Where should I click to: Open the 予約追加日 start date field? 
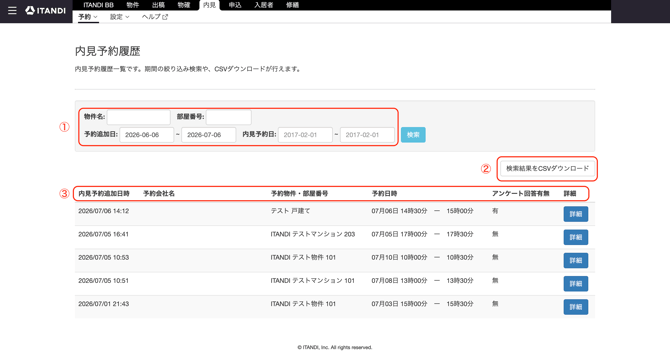(x=147, y=135)
